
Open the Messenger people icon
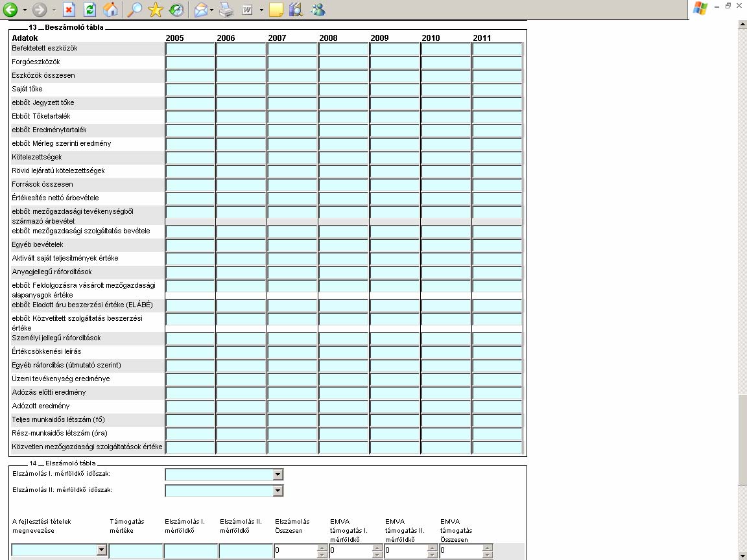pyautogui.click(x=318, y=10)
